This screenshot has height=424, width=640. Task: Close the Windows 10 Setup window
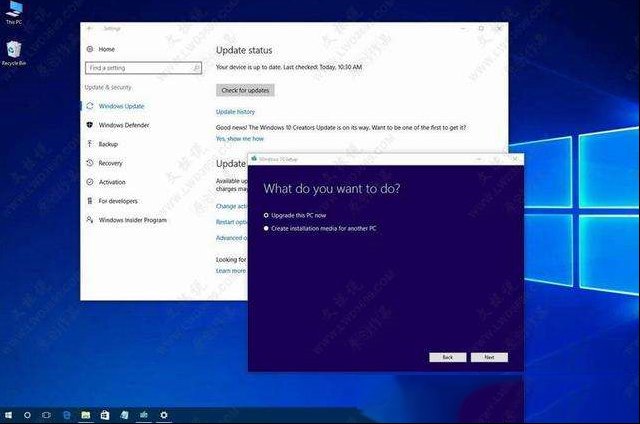(x=515, y=159)
